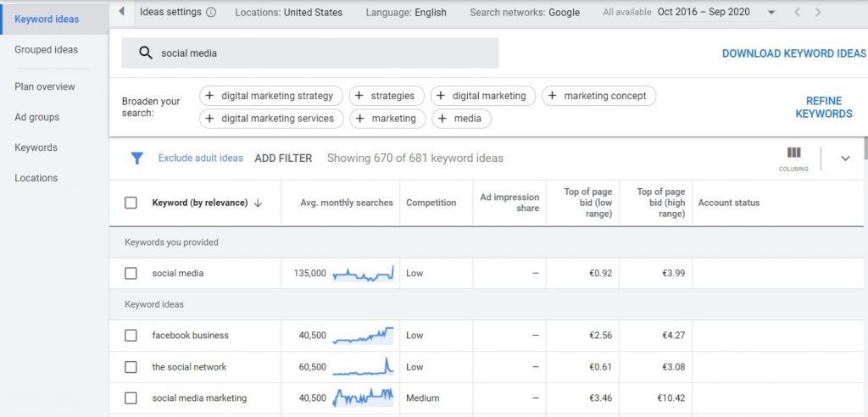Open Ad groups in sidebar

pos(37,117)
